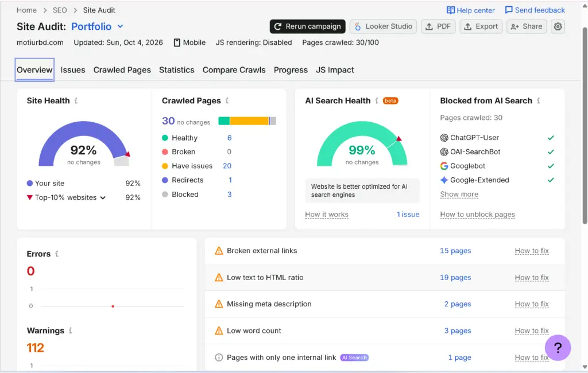This screenshot has width=588, height=373.
Task: Click the Healthy pages count 6
Action: click(229, 138)
